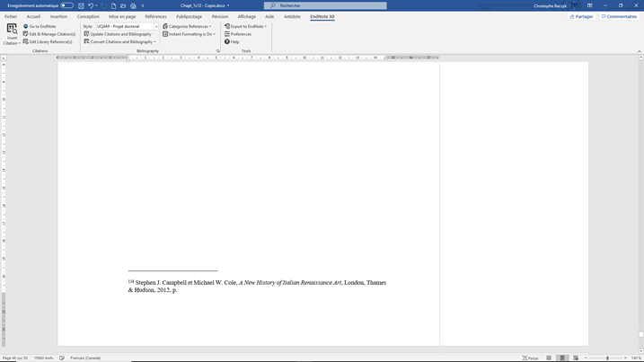Open the Export to EndNote dropdown
644x362 pixels.
(245, 26)
